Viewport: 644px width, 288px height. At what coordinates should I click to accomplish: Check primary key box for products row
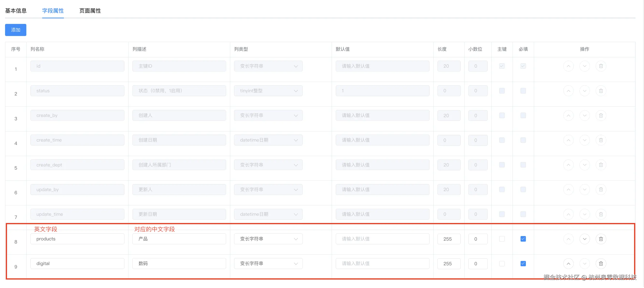[502, 239]
